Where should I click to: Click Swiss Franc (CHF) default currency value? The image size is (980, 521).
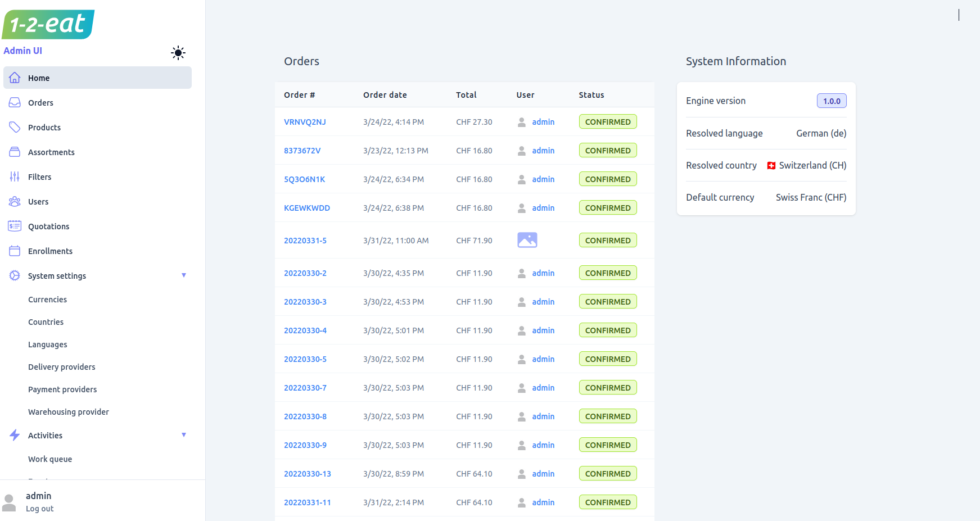click(x=811, y=197)
